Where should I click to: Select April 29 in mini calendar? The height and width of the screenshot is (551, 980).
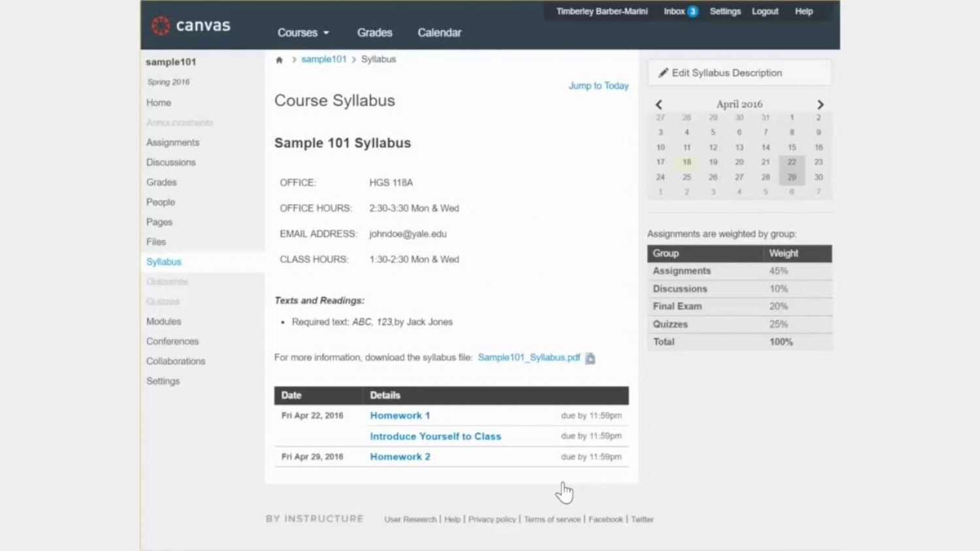click(792, 177)
